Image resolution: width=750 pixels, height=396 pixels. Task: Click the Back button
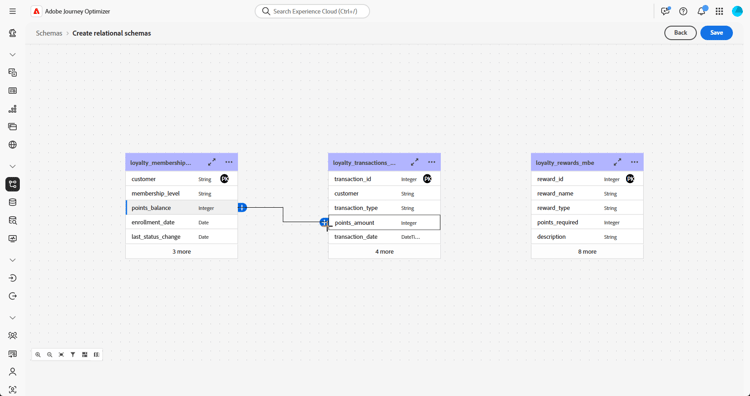(680, 33)
